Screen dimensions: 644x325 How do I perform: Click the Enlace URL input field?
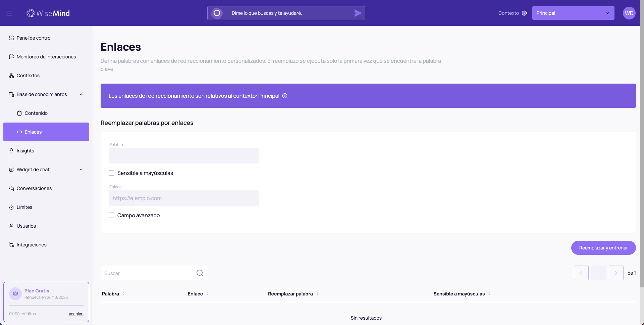183,198
